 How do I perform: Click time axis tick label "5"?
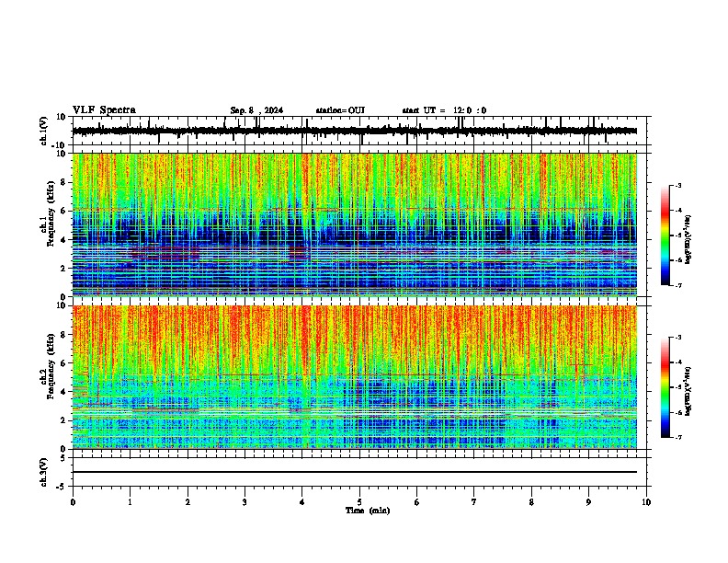tap(359, 502)
